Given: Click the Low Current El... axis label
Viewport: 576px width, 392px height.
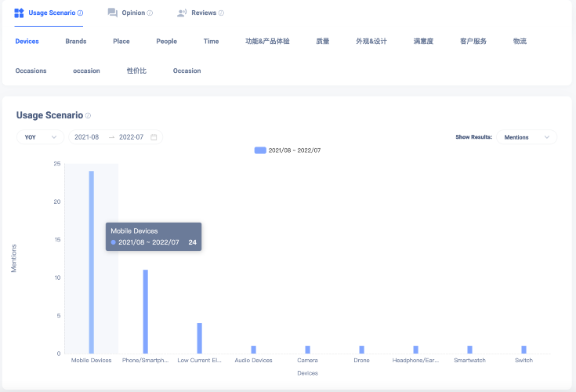Looking at the screenshot, I should (200, 361).
